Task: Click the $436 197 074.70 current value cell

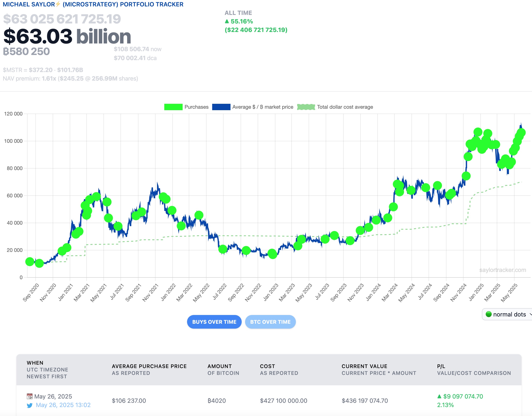Action: 365,401
